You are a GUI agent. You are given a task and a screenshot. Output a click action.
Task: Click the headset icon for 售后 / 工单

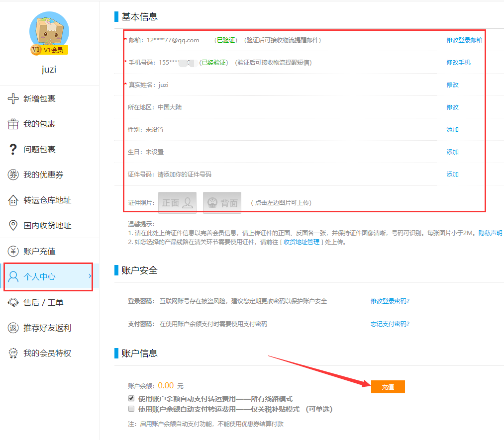(13, 302)
